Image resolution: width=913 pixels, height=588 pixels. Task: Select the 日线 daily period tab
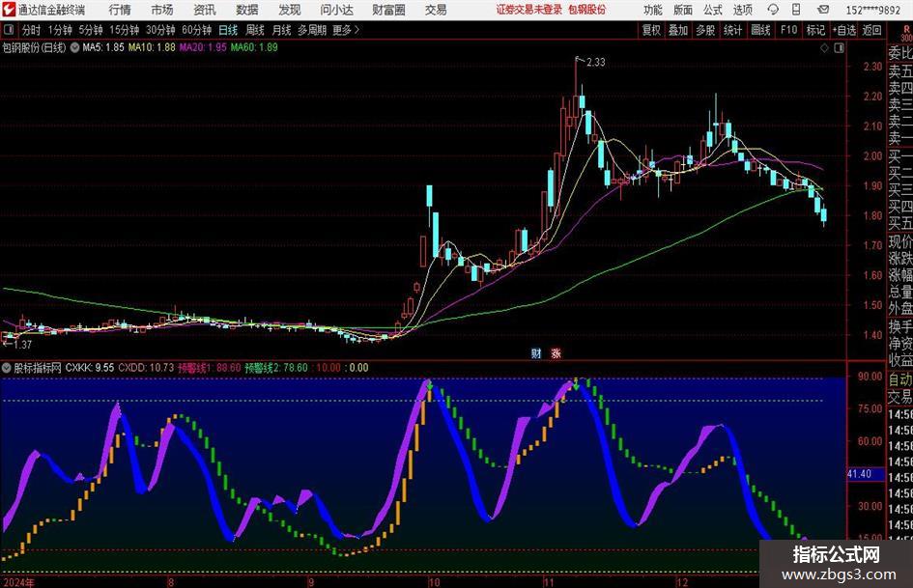click(x=228, y=30)
